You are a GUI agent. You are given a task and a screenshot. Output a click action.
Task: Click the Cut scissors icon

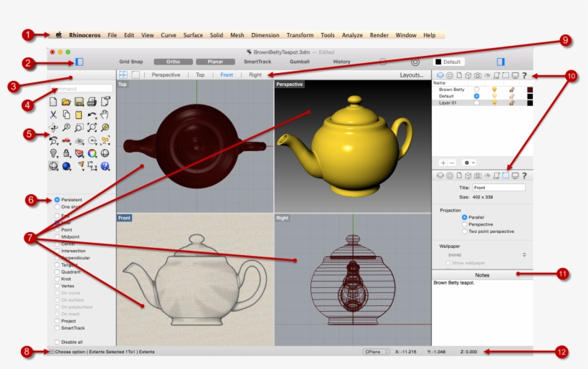[x=53, y=115]
